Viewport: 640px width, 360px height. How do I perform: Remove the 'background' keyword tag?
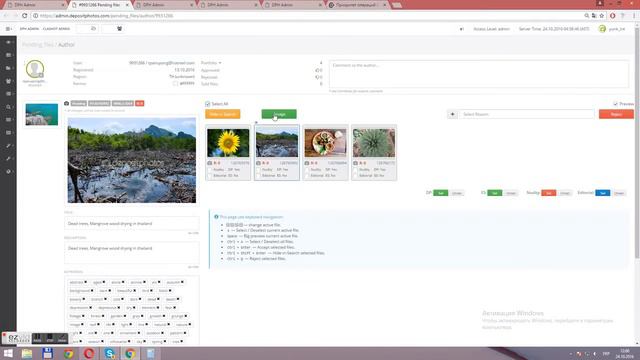point(92,291)
